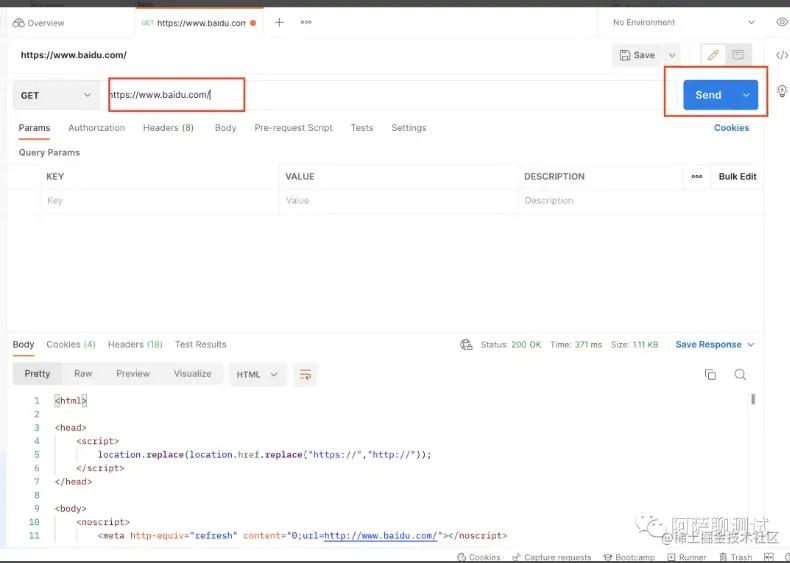Open the response Headers (18) tab

point(135,345)
